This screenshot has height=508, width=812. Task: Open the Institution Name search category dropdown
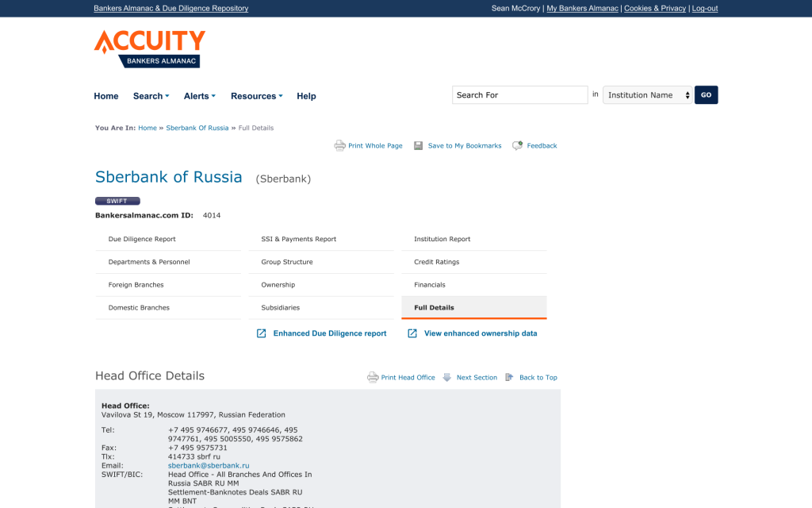click(x=648, y=95)
